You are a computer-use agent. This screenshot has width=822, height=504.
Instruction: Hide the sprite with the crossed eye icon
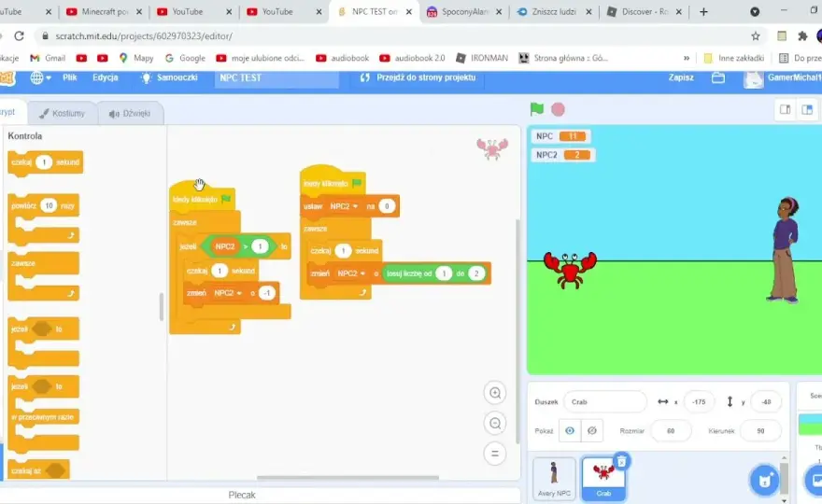pos(592,430)
